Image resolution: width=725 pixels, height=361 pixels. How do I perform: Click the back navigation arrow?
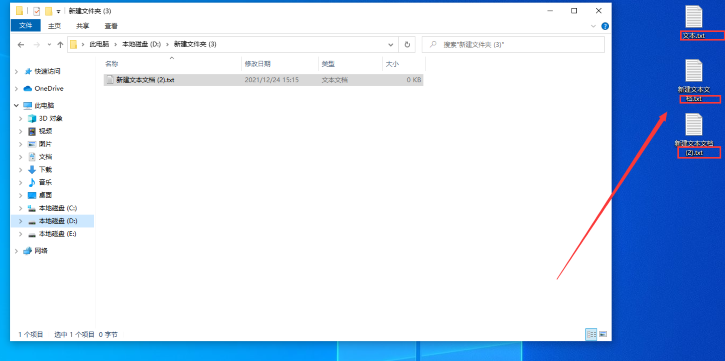pyautogui.click(x=20, y=45)
